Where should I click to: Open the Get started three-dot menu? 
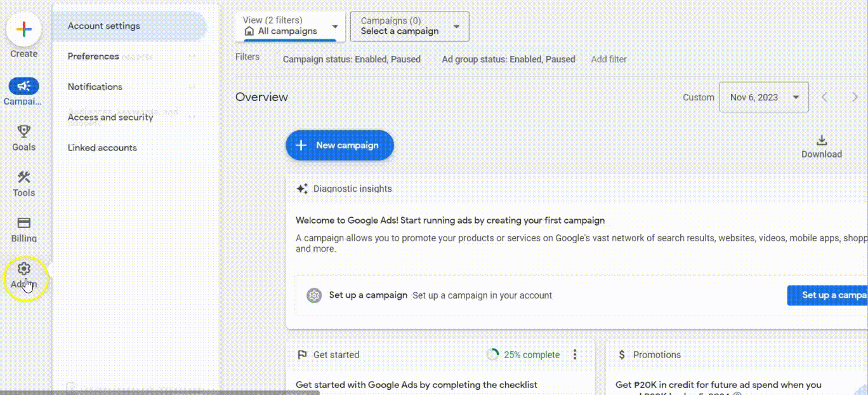[x=575, y=354]
